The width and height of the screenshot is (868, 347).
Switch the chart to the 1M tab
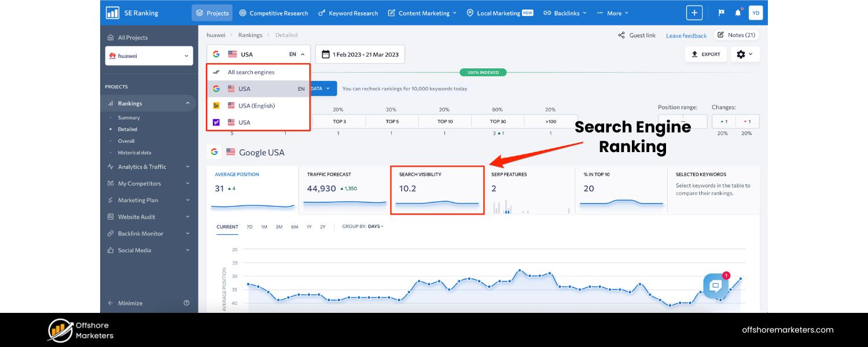click(x=264, y=227)
